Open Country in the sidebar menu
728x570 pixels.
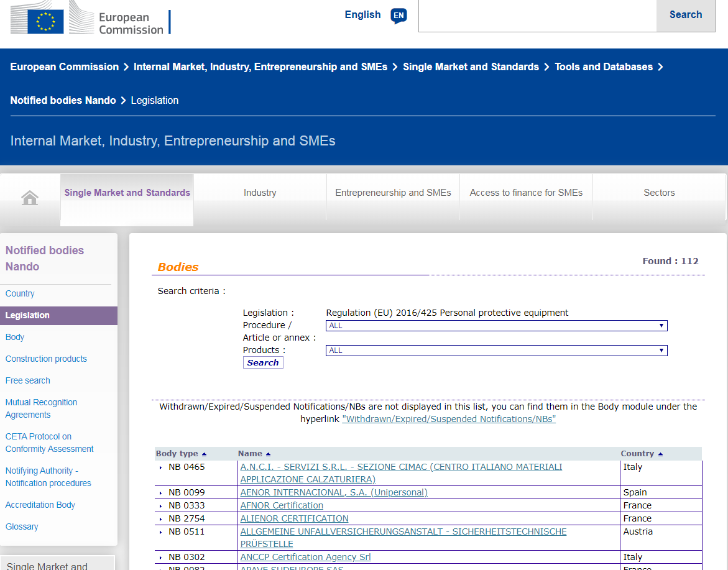pos(20,293)
